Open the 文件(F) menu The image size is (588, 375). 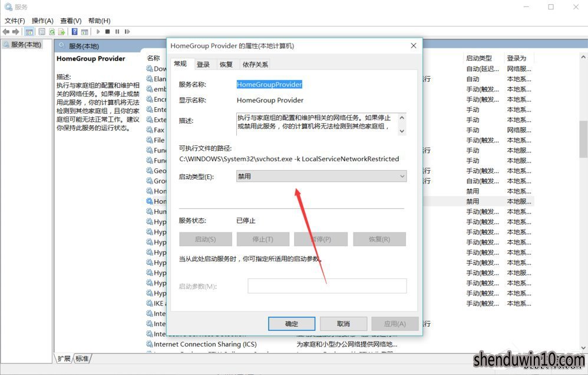pyautogui.click(x=15, y=21)
